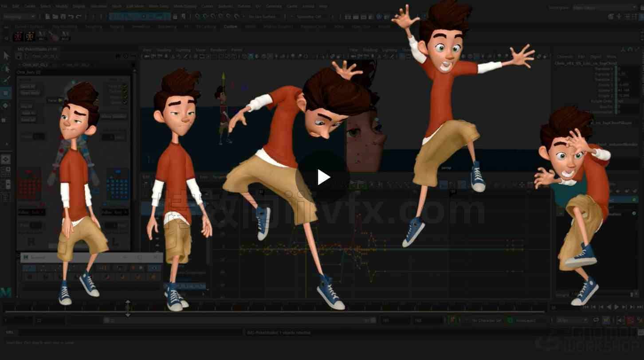The image size is (644, 360).
Task: Select the Paint Selection tool in toolbox
Action: [x=6, y=81]
